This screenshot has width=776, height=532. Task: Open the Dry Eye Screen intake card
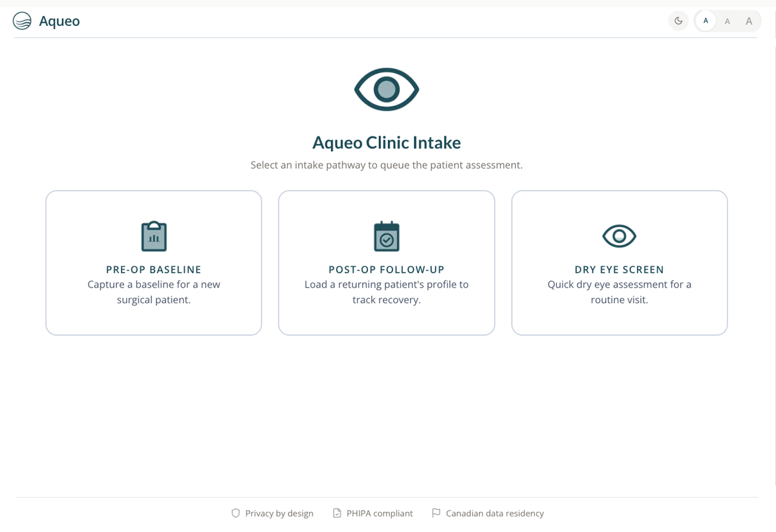(620, 262)
